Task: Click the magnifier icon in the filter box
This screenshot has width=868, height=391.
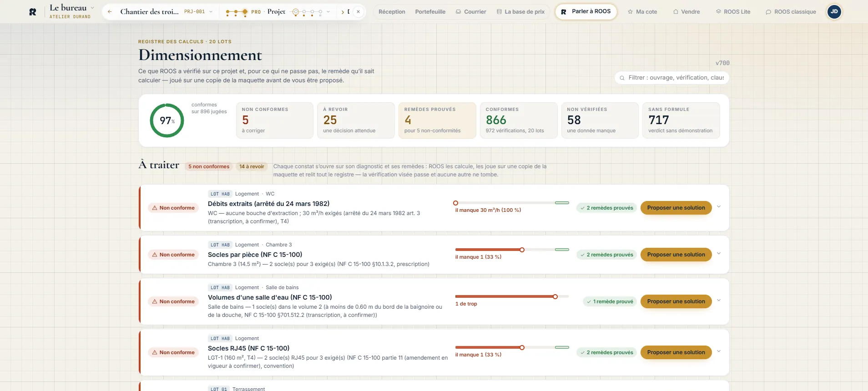Action: point(622,78)
